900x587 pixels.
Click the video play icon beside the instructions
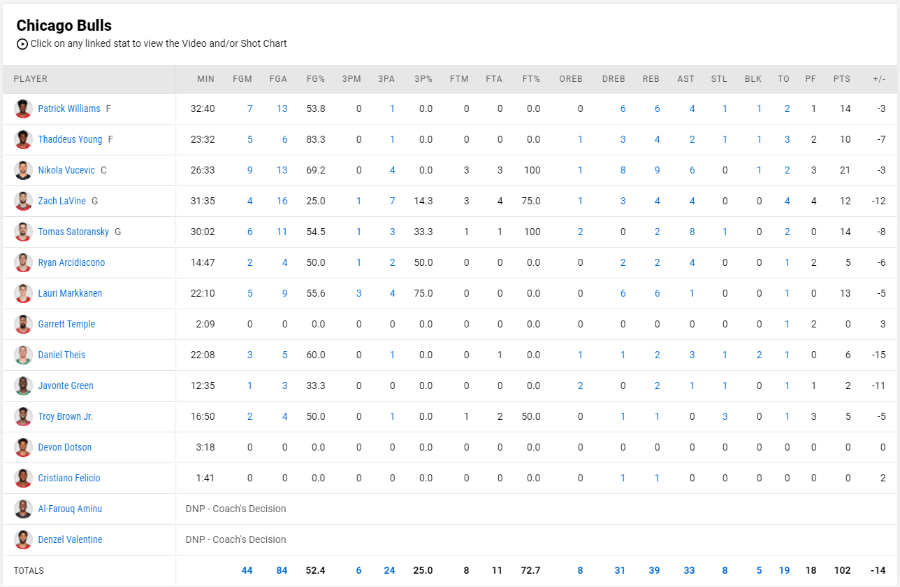[x=22, y=44]
